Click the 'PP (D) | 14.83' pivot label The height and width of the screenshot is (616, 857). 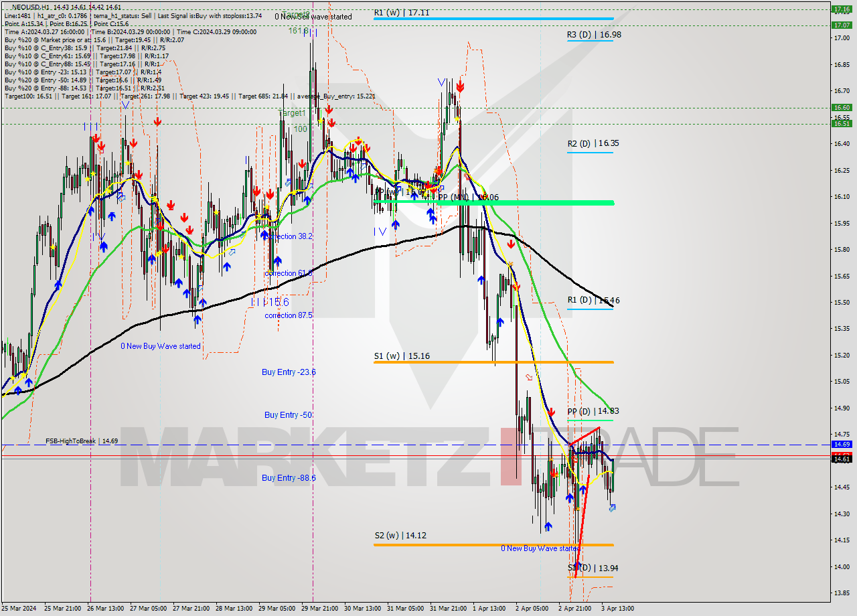593,411
